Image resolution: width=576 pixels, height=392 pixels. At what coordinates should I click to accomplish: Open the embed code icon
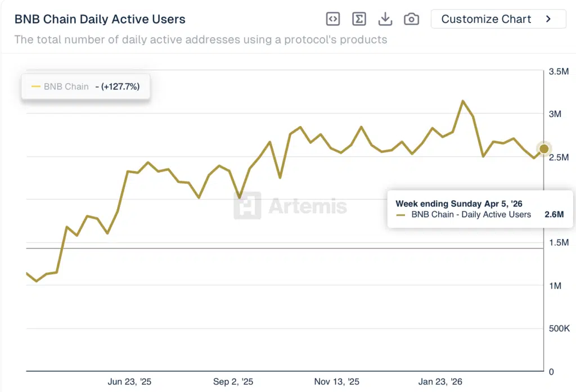tap(333, 19)
